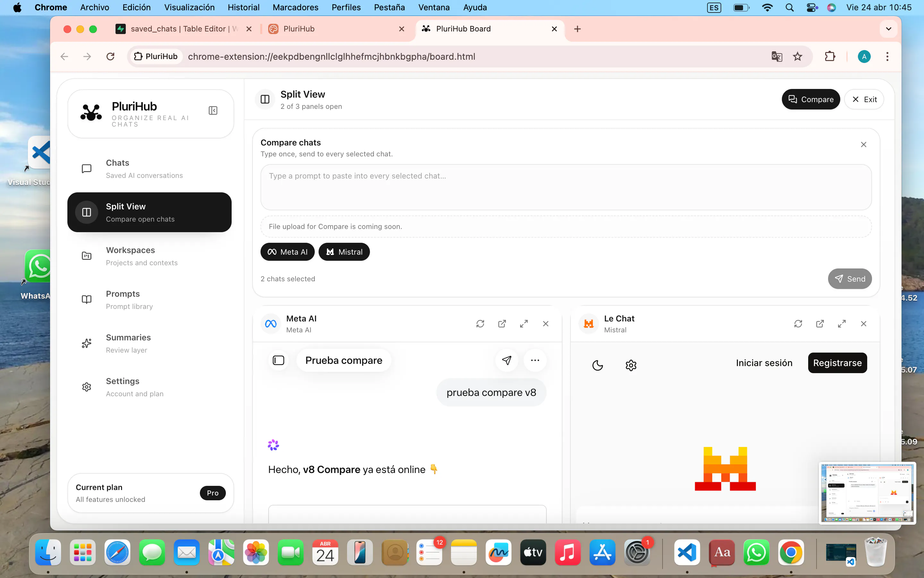Close the Le Chat Mistral panel
924x578 pixels.
coord(864,324)
